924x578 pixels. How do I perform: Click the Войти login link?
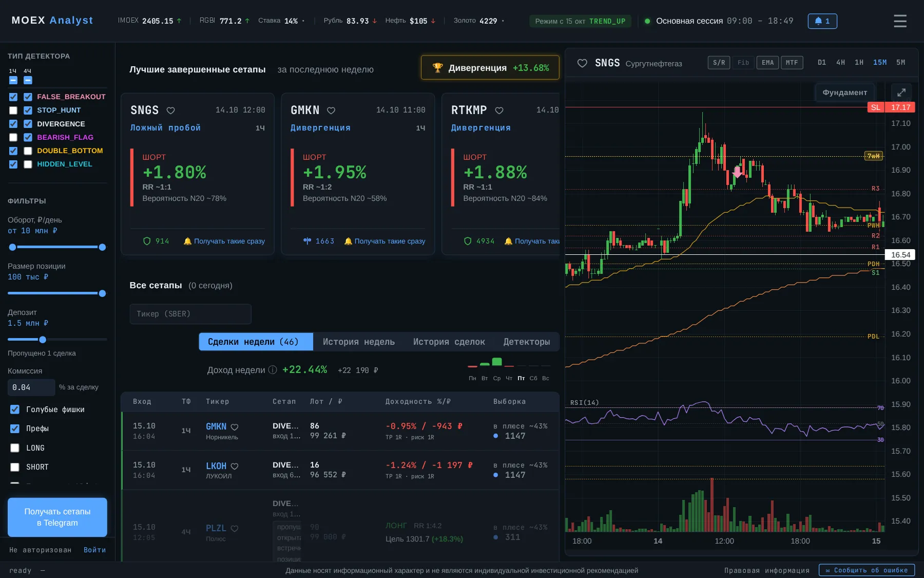[94, 550]
